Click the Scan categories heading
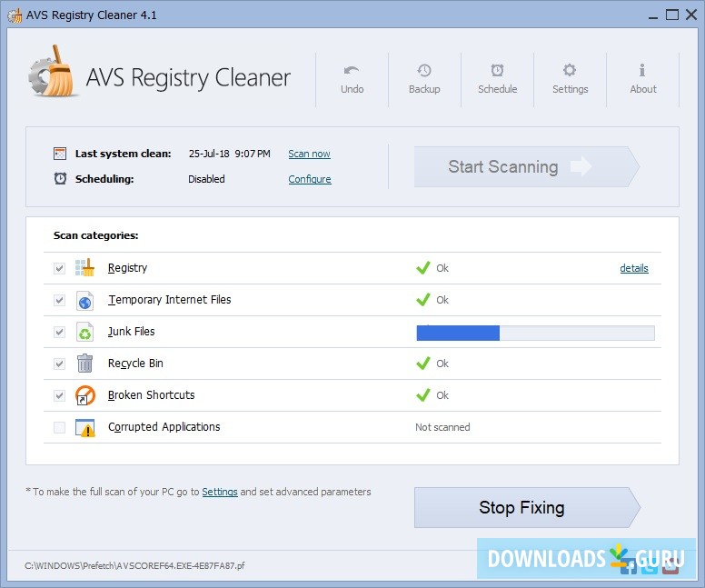Image resolution: width=705 pixels, height=588 pixels. pos(95,235)
